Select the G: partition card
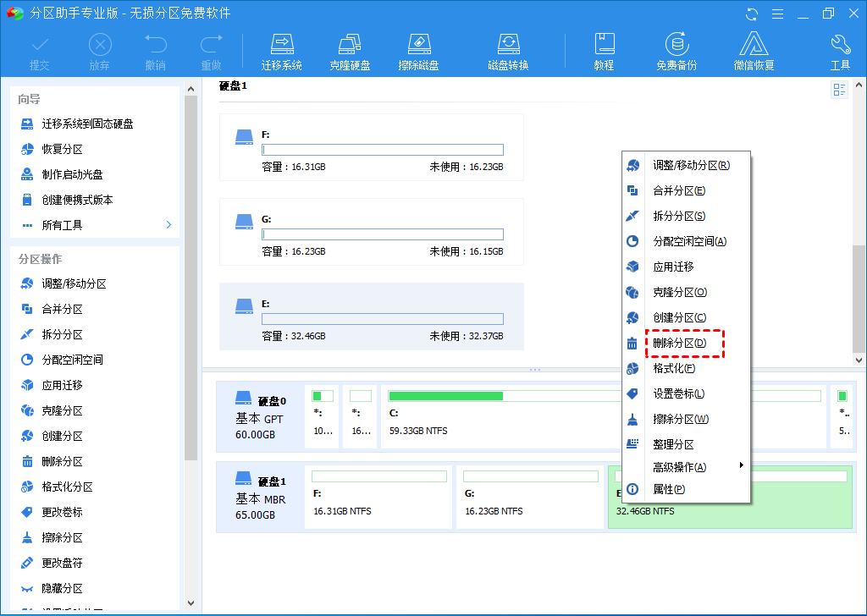 point(371,230)
